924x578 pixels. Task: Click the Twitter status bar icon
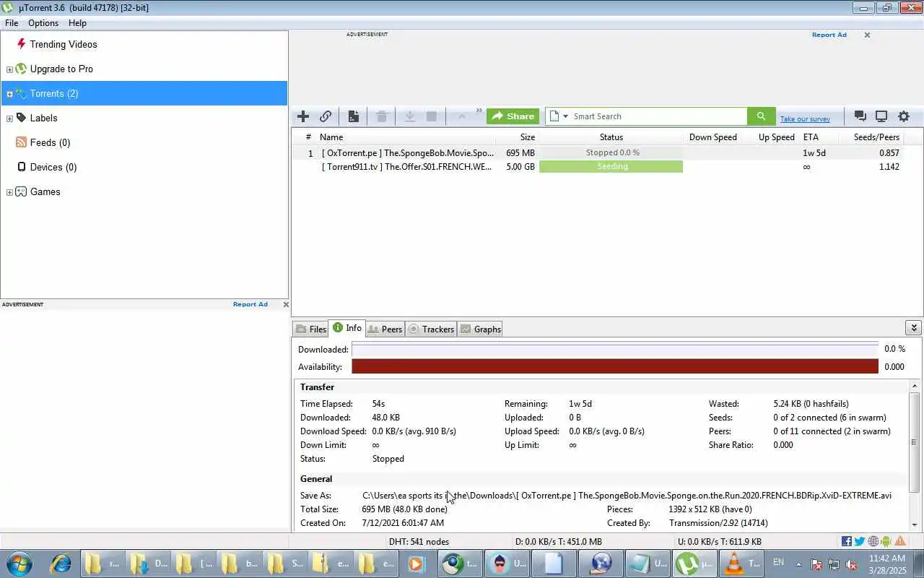click(860, 541)
